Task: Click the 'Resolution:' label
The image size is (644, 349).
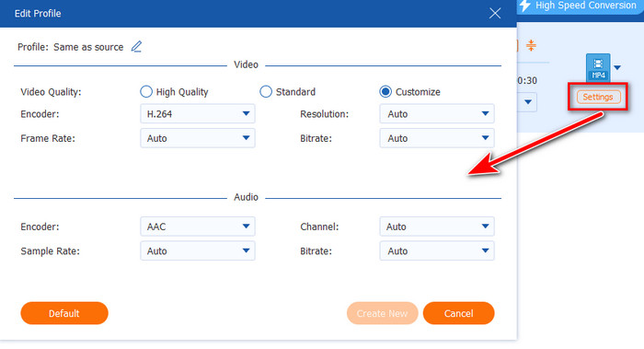Action: 324,114
